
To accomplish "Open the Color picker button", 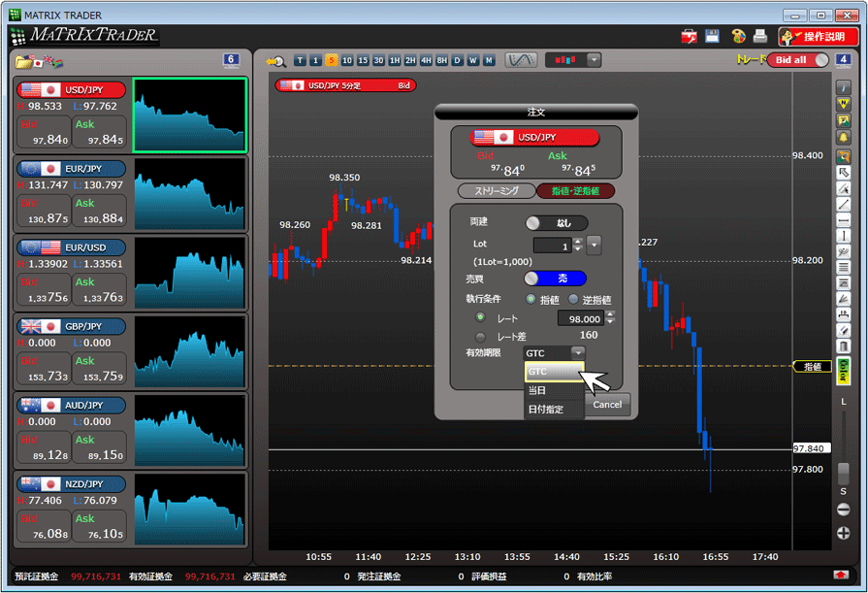I will (x=843, y=372).
